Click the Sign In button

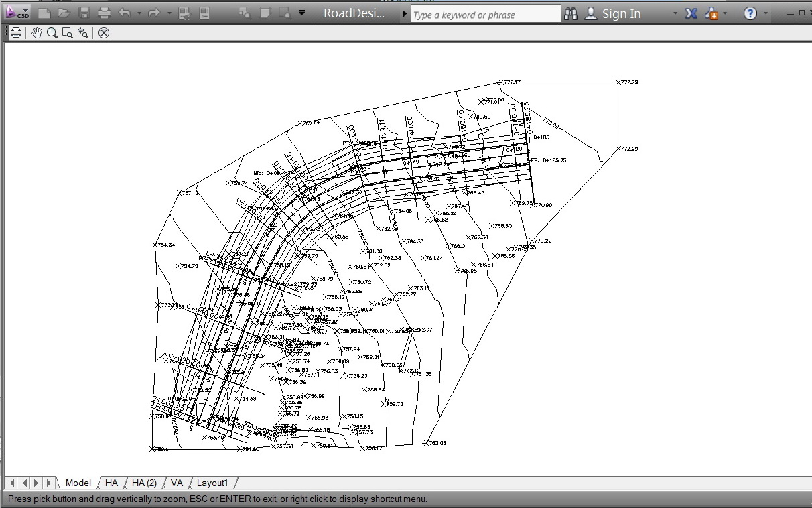[621, 13]
